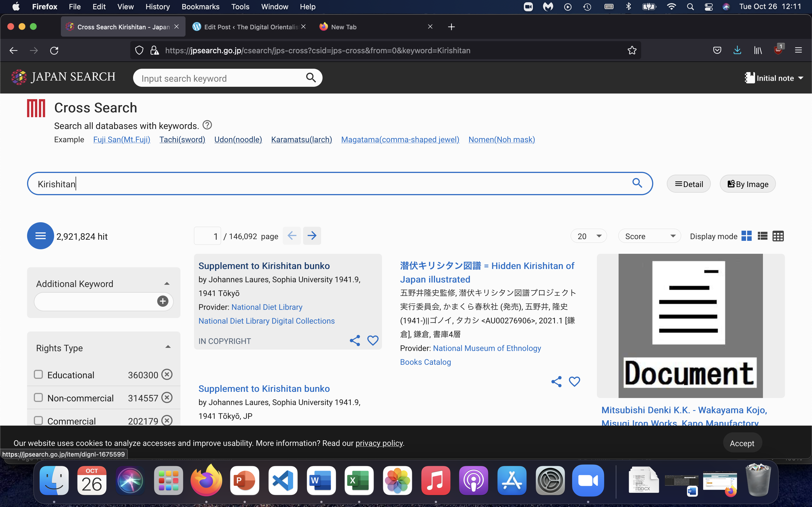The height and width of the screenshot is (507, 812).
Task: Open the Bookmarks menu in Firefox
Action: (x=200, y=7)
